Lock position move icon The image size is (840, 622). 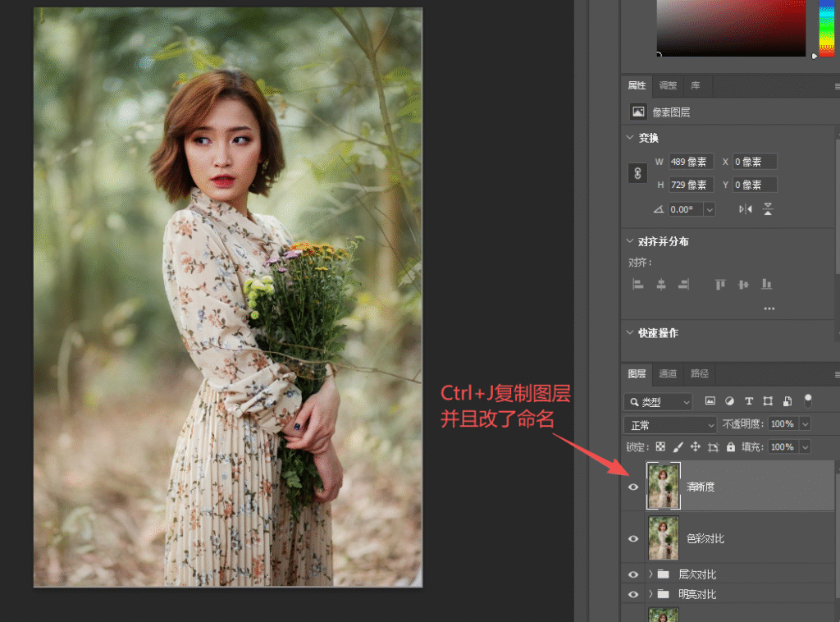pyautogui.click(x=696, y=447)
